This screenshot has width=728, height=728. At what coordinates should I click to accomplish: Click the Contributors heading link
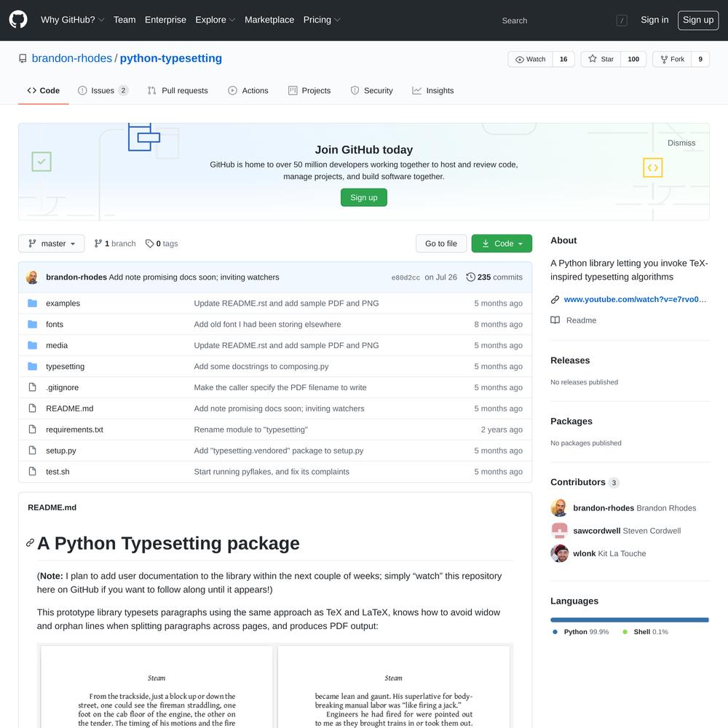[585, 483]
